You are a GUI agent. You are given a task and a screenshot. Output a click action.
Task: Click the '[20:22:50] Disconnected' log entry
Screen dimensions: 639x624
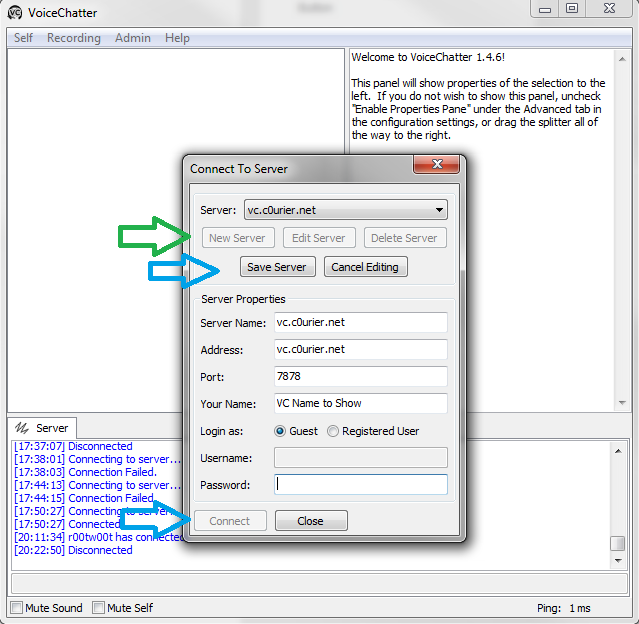click(x=73, y=550)
